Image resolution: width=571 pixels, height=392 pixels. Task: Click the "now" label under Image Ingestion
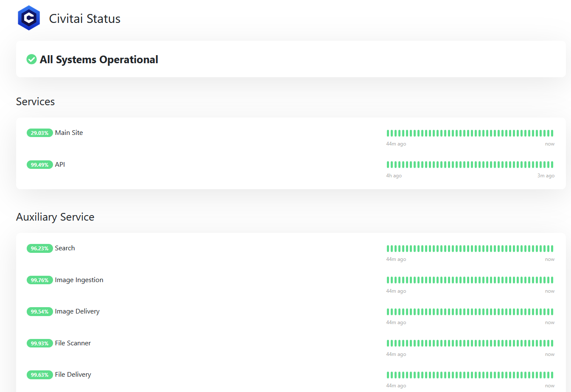coord(550,291)
